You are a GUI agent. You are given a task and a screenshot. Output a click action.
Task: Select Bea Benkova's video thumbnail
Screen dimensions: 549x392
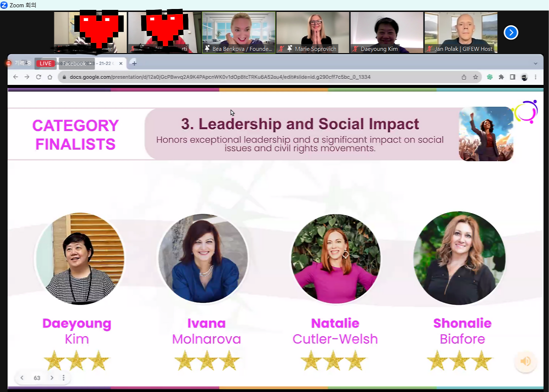(239, 32)
